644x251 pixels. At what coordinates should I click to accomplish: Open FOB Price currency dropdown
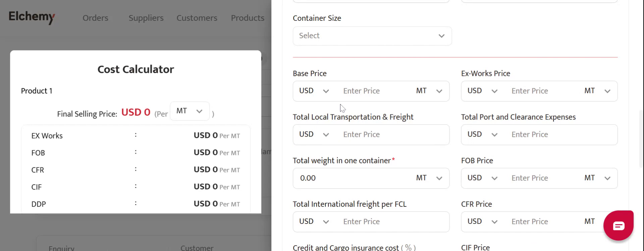[x=482, y=178]
